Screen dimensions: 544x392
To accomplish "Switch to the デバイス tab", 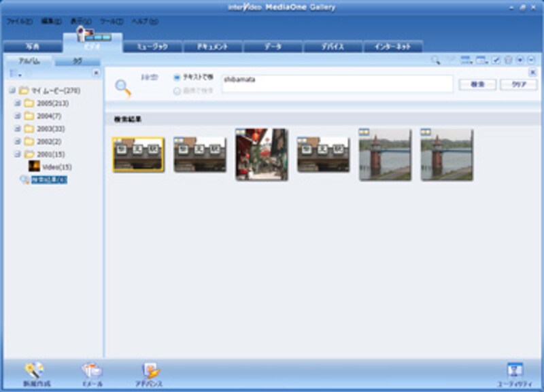I will (x=333, y=46).
